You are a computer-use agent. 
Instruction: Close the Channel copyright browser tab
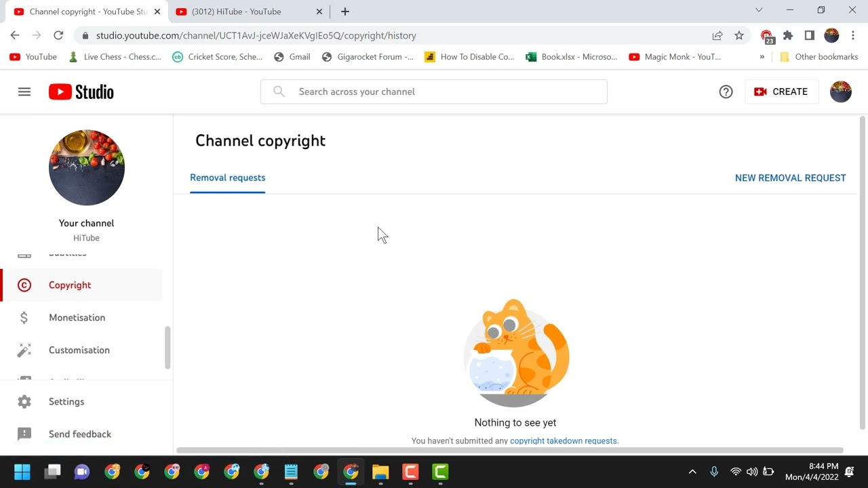157,12
